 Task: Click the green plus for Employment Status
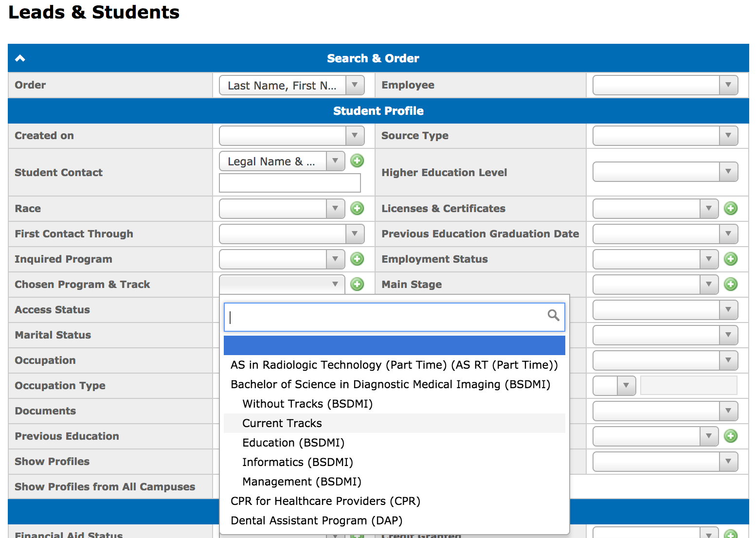(x=731, y=259)
